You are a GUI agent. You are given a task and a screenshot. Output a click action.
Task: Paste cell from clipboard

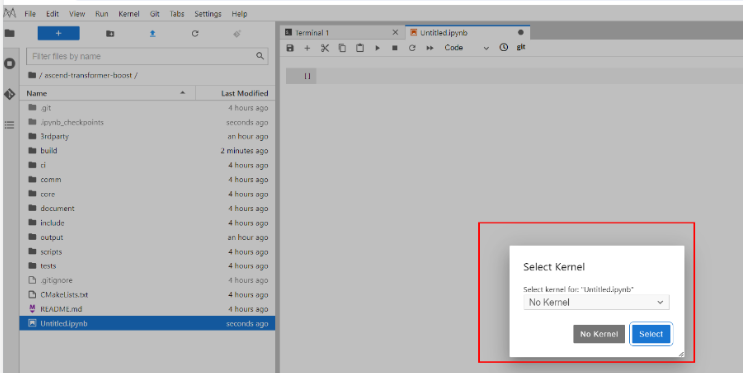pyautogui.click(x=360, y=48)
